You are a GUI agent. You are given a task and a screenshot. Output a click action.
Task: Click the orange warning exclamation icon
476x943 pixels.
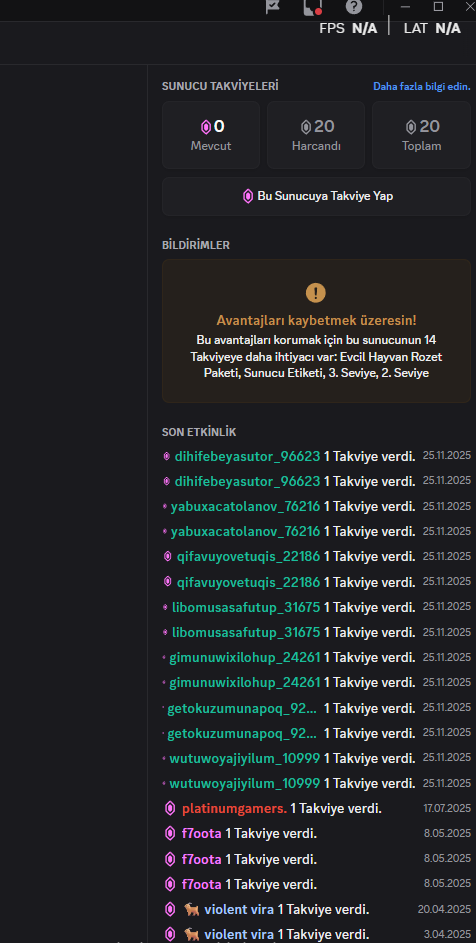pos(316,293)
